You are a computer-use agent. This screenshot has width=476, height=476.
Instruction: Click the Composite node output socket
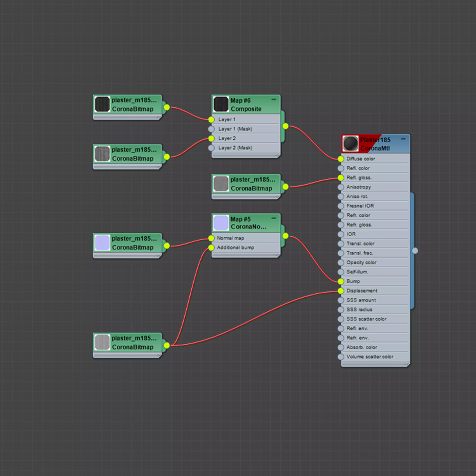[x=285, y=126]
